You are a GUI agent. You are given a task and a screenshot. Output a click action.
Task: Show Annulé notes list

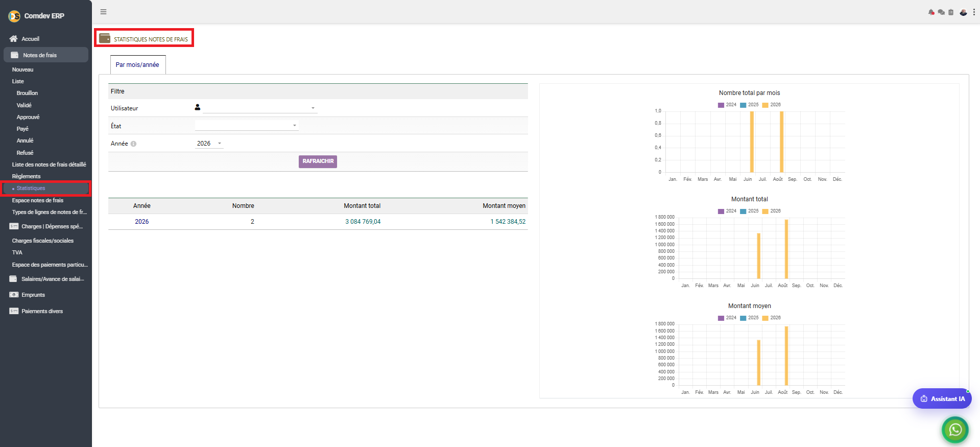[25, 140]
